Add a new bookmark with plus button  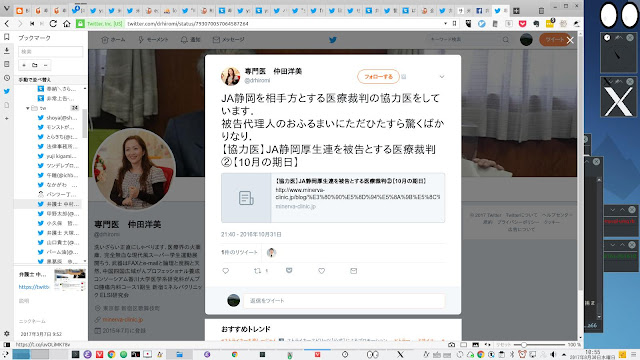coord(24,65)
